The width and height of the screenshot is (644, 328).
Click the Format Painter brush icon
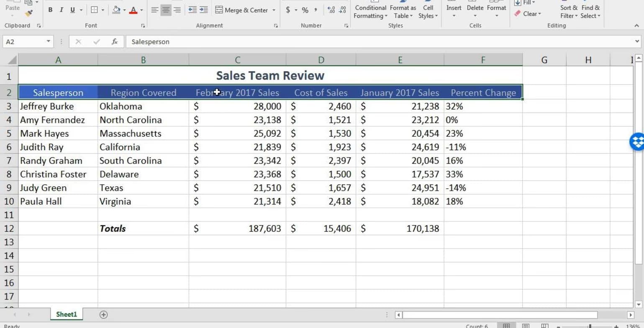tap(28, 13)
